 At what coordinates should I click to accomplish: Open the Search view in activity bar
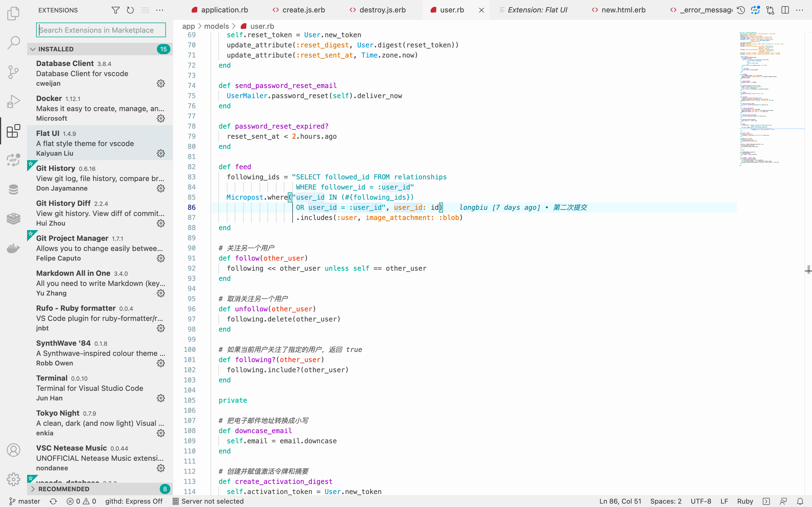[14, 43]
